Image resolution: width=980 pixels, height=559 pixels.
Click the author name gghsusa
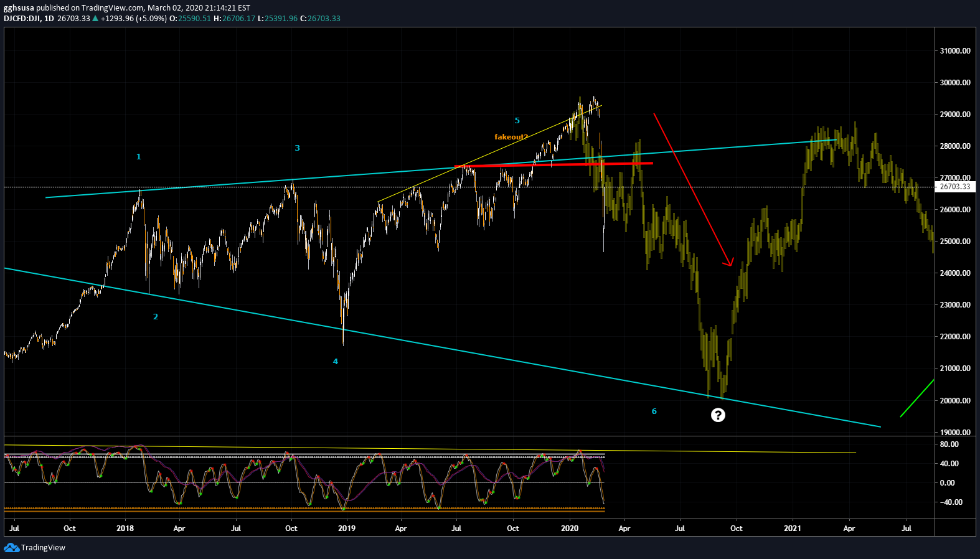tap(19, 8)
